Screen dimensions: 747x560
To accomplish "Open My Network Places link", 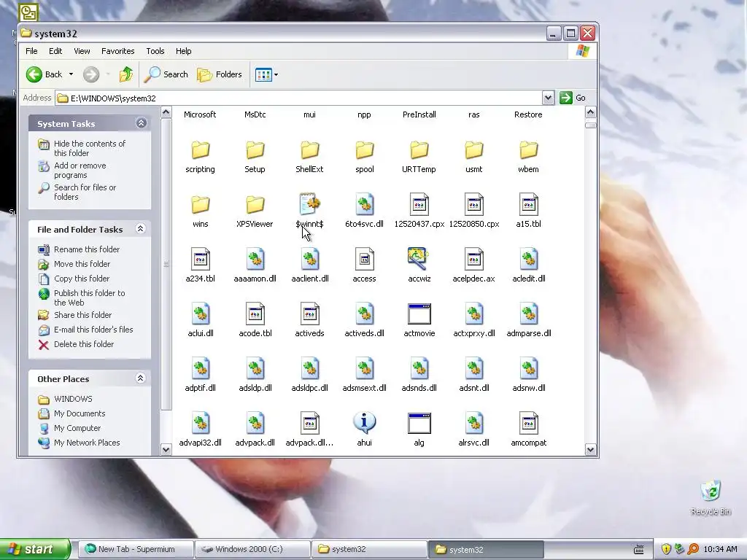I will tap(87, 443).
